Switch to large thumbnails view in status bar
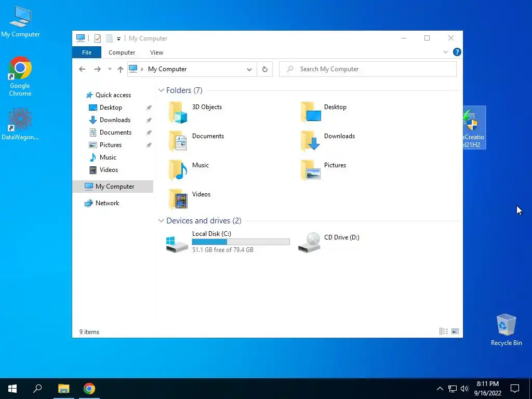Screen dimensions: 532x399 [455, 331]
